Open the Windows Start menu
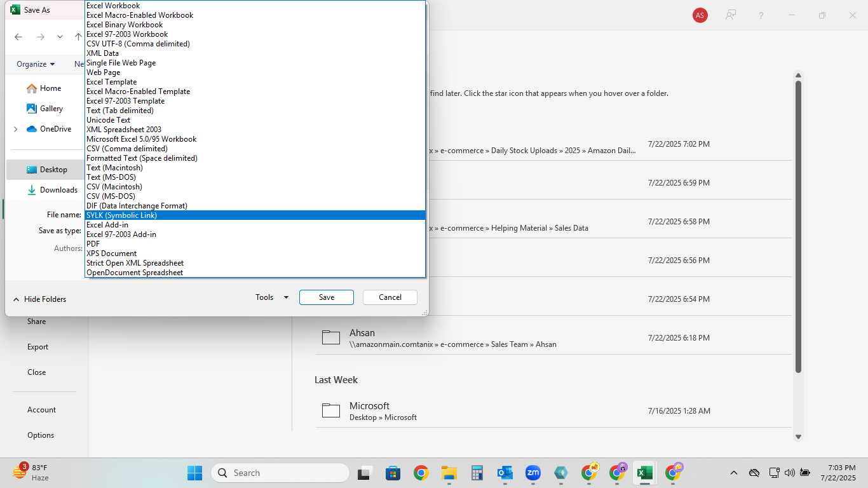868x488 pixels. 194,473
